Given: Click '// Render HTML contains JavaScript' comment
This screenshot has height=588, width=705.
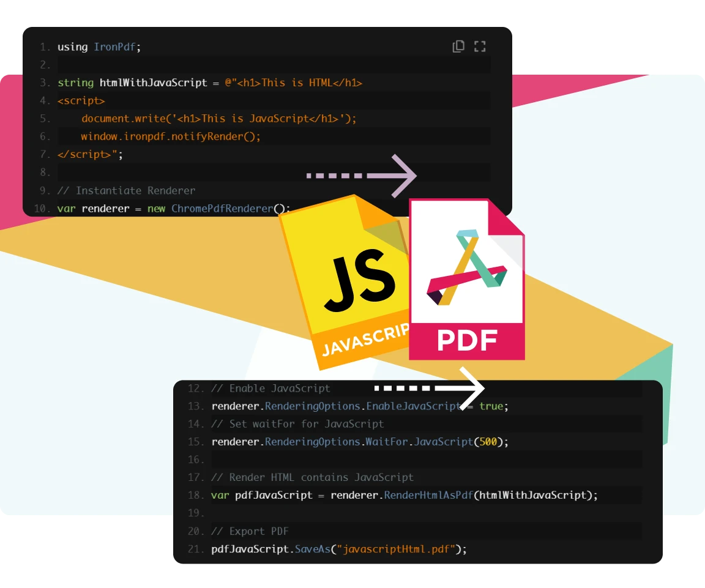Looking at the screenshot, I should [313, 477].
